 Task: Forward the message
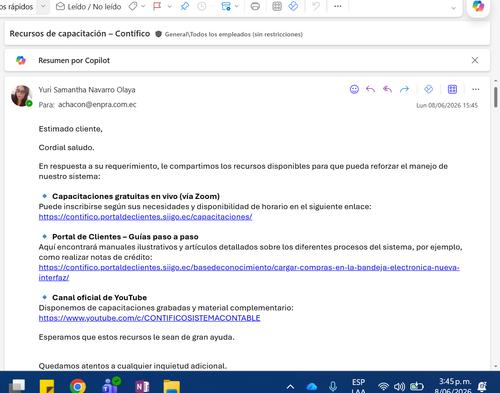coord(404,89)
